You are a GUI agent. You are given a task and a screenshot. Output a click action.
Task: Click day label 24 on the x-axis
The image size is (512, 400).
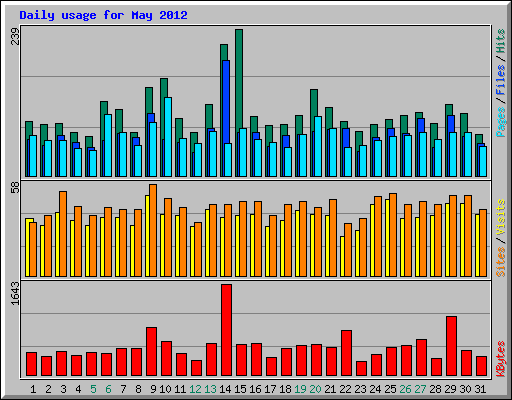coord(375,389)
